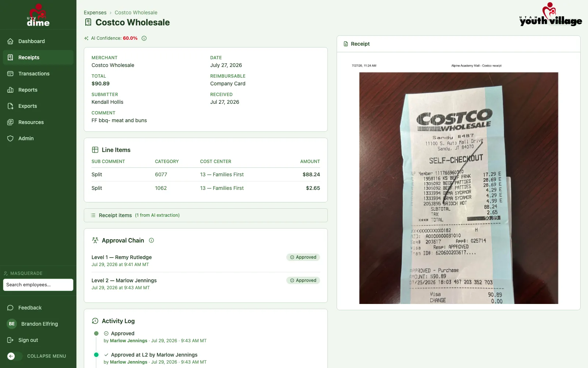Open the Feedback speech bubble icon
Viewport: 588px width, 368px height.
[10, 308]
